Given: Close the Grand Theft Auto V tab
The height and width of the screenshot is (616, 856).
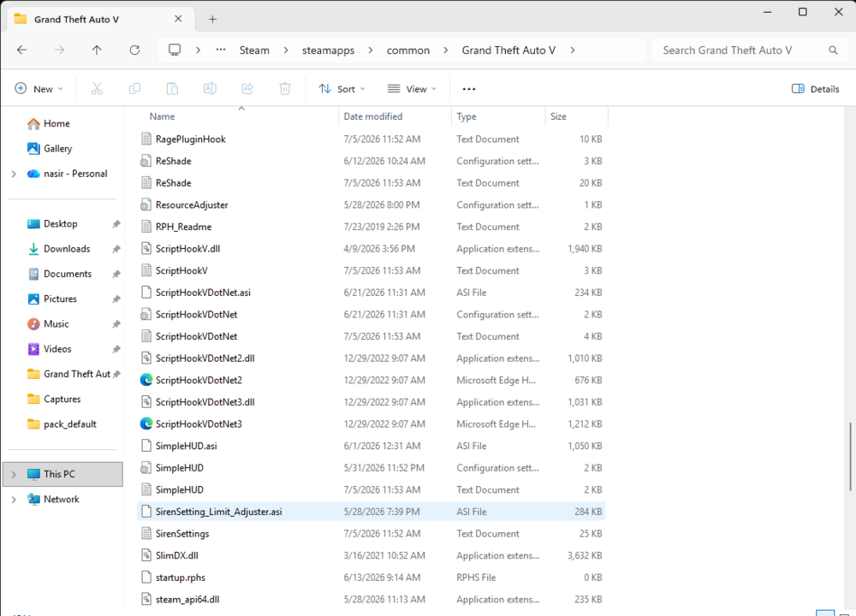Looking at the screenshot, I should (178, 19).
